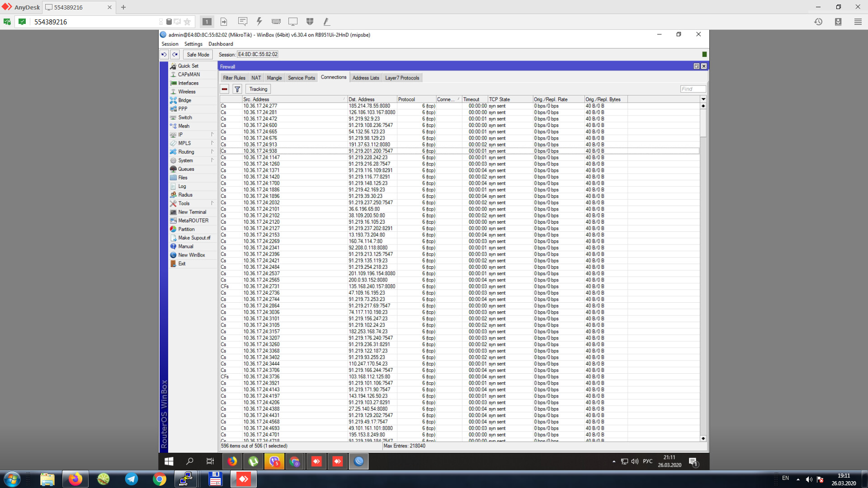Open keyboard settings in AnyDesk toolbar

tap(276, 21)
